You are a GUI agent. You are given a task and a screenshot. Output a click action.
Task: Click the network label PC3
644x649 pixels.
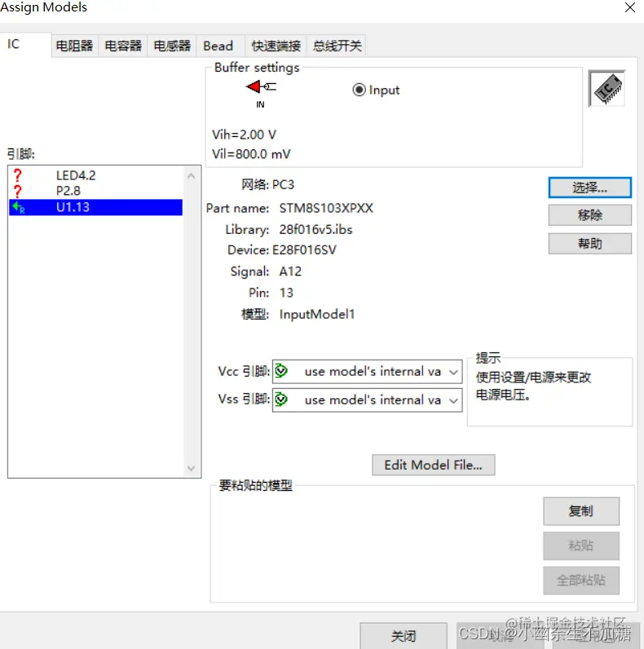coord(283,184)
